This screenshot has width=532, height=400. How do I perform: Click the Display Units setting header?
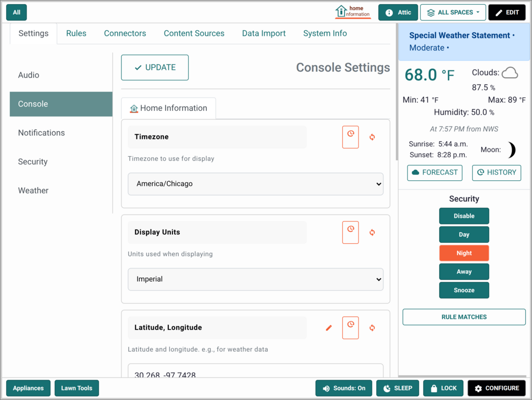point(217,232)
